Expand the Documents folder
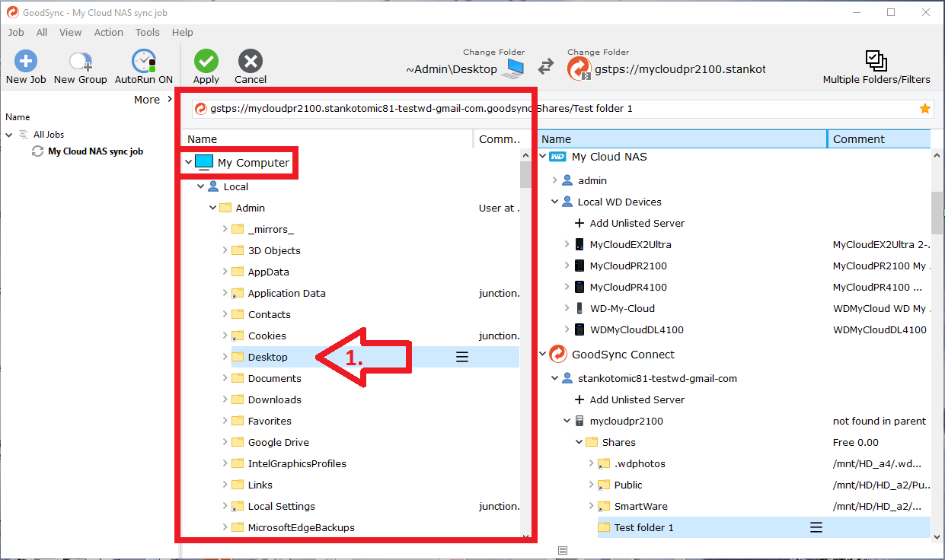Image resolution: width=945 pixels, height=560 pixels. click(x=225, y=378)
